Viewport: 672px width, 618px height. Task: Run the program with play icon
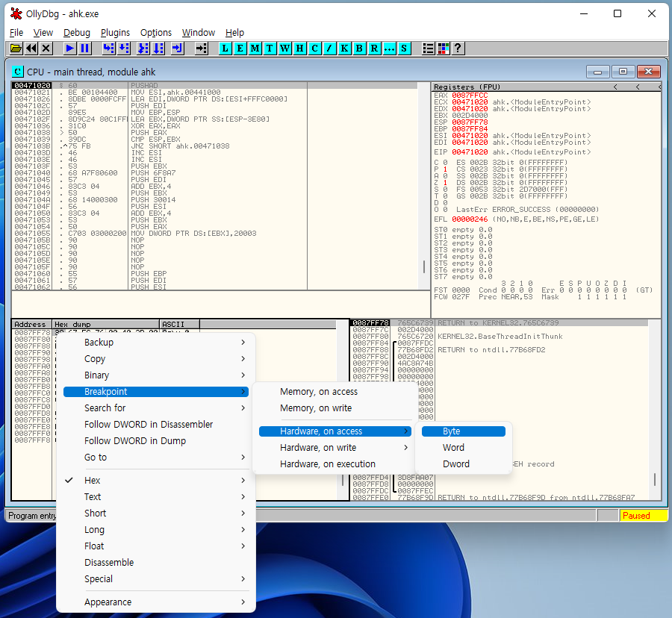coord(69,49)
